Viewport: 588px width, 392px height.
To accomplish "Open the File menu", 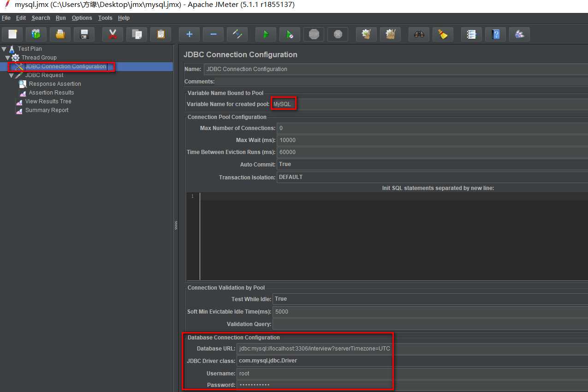I will click(6, 18).
